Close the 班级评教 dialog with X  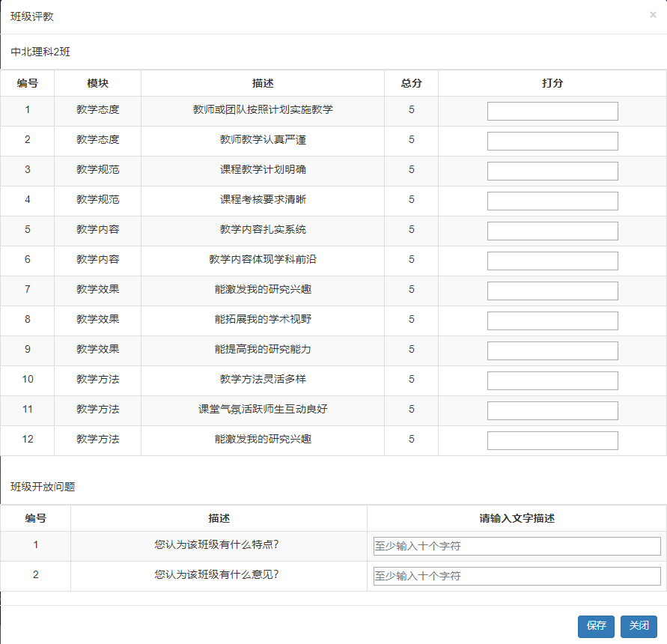pyautogui.click(x=653, y=15)
